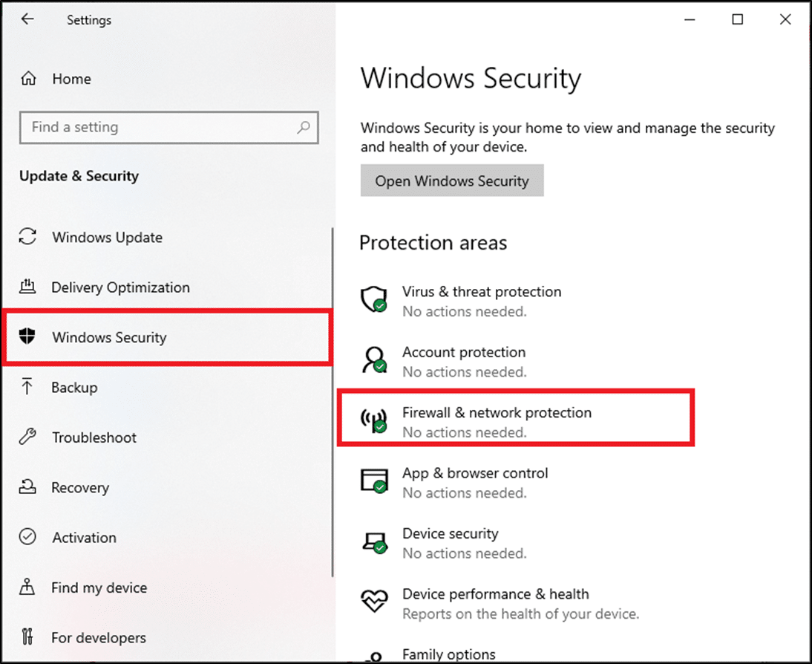Open Device security
Viewport: 812px width, 664px height.
450,533
